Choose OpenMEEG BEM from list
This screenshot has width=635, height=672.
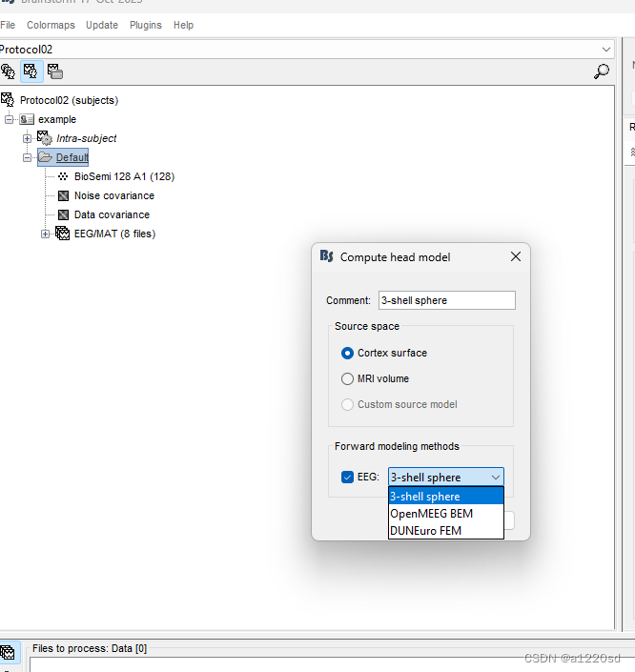446,514
